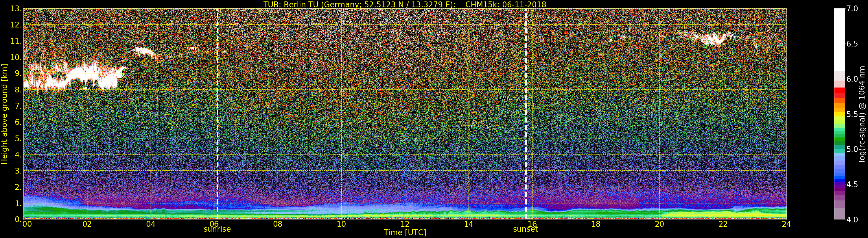Click the "1." height tick label
Image resolution: width=868 pixels, height=238 pixels.
18,203
